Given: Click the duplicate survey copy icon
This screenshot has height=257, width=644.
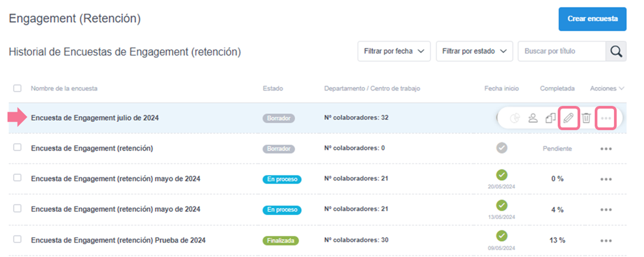Looking at the screenshot, I should tap(550, 118).
